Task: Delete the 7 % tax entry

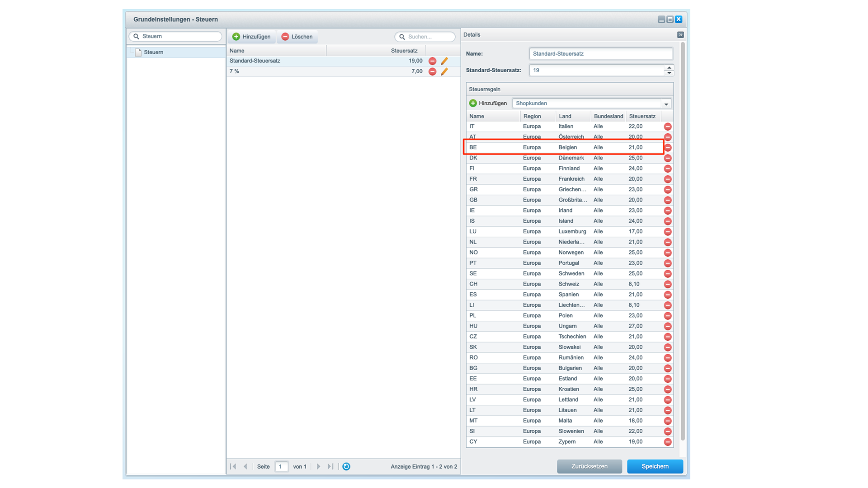Action: 432,71
